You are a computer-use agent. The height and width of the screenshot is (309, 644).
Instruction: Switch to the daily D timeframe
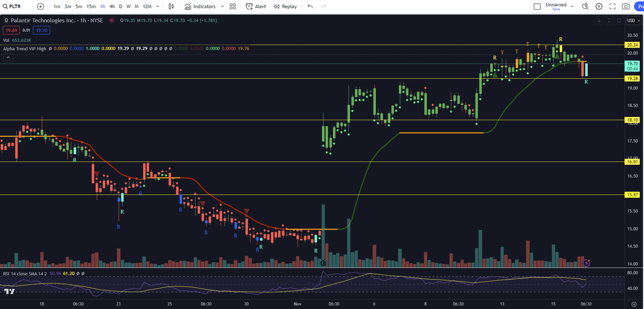(120, 6)
